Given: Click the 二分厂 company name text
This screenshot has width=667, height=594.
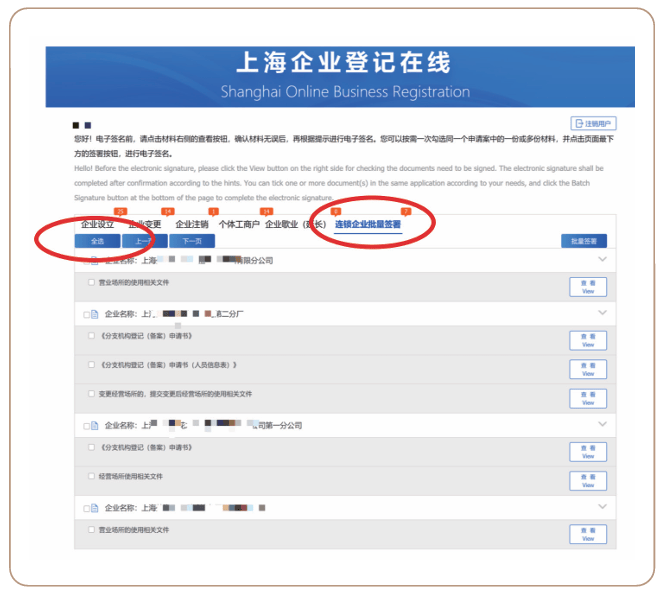Looking at the screenshot, I should (174, 314).
